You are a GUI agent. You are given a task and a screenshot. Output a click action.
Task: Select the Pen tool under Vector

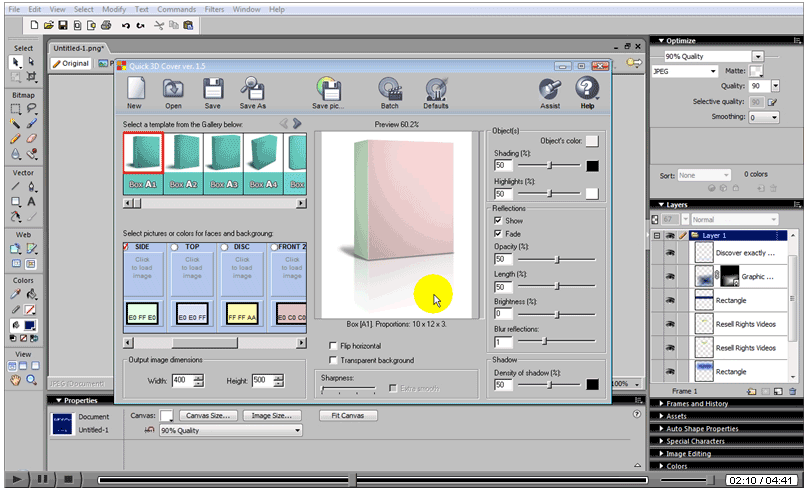31,186
